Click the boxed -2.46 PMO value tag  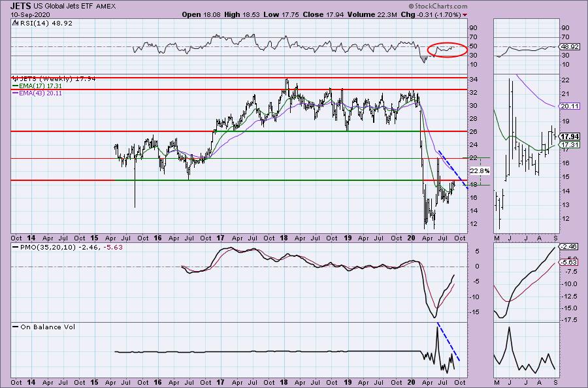tap(569, 247)
